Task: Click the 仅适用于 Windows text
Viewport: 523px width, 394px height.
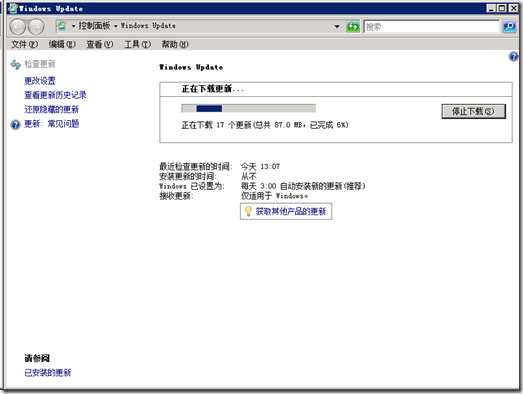Action: coord(274,196)
